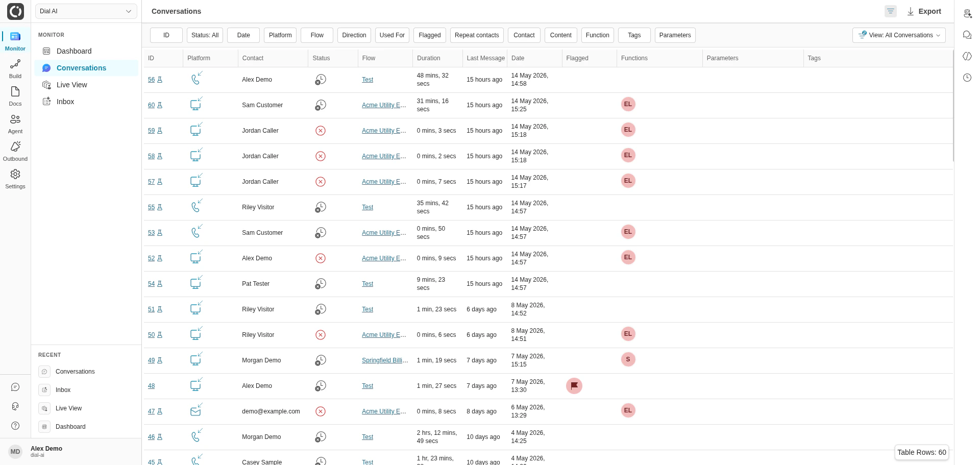
Task: Open the Dial AI workspace dropdown
Action: click(x=86, y=11)
